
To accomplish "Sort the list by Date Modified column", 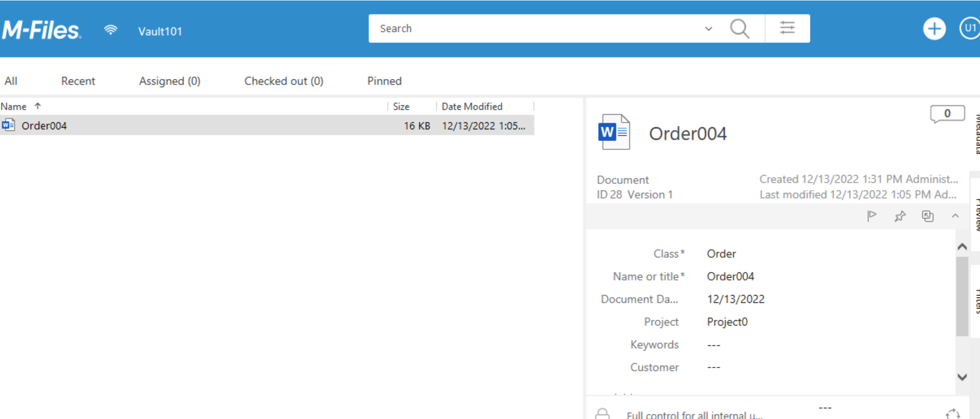I will pyautogui.click(x=472, y=106).
